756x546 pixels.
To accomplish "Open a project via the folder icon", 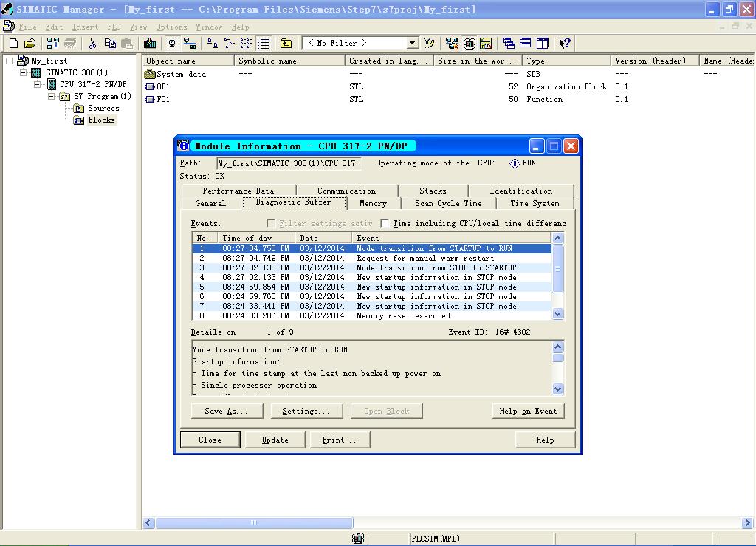I will point(30,44).
